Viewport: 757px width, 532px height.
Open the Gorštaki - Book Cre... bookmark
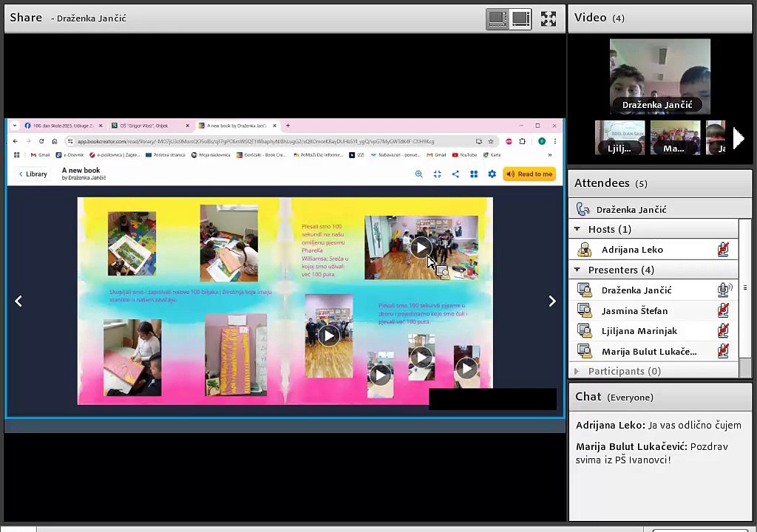click(x=261, y=155)
